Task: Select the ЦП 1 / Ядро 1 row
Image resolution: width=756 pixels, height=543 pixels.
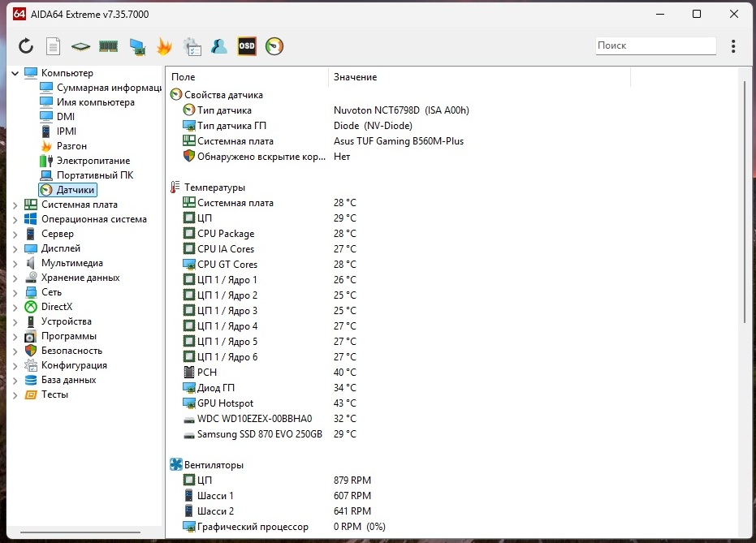Action: tap(269, 280)
